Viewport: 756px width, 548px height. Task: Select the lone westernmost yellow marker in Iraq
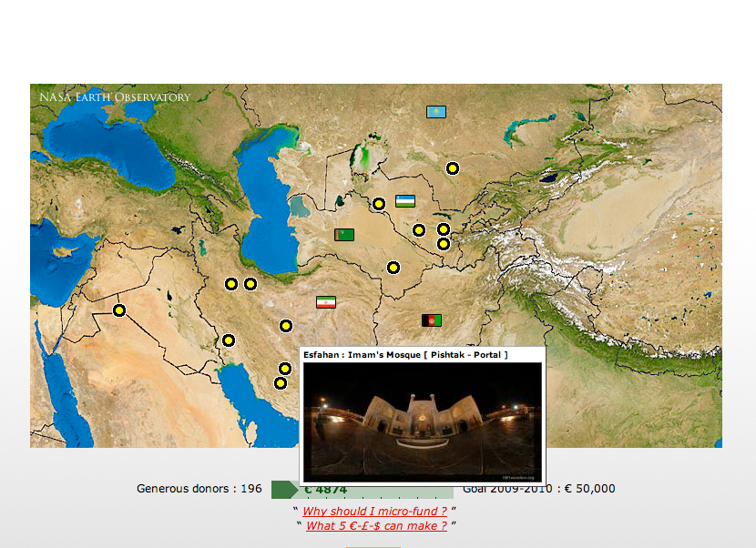pyautogui.click(x=119, y=310)
